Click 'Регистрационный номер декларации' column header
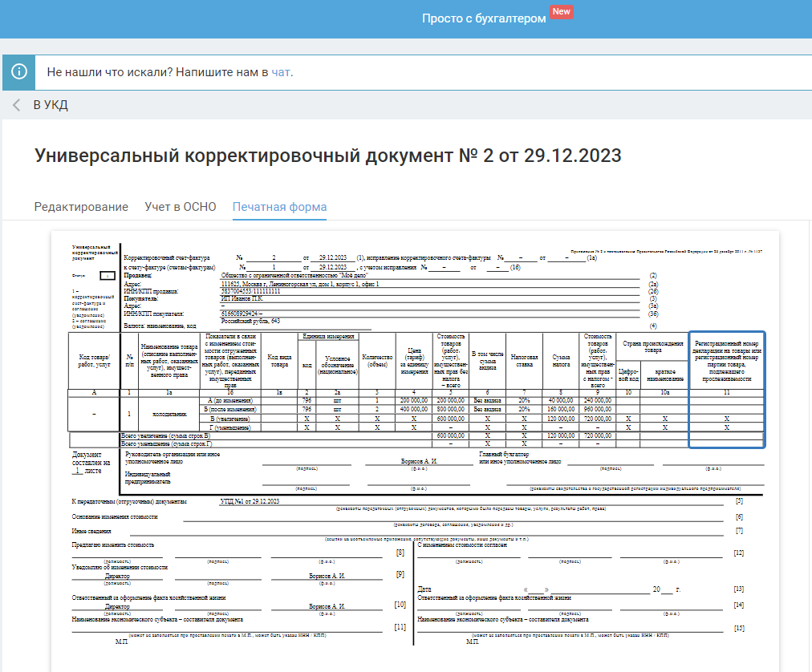Viewport: 812px width, 672px height. pyautogui.click(x=727, y=361)
